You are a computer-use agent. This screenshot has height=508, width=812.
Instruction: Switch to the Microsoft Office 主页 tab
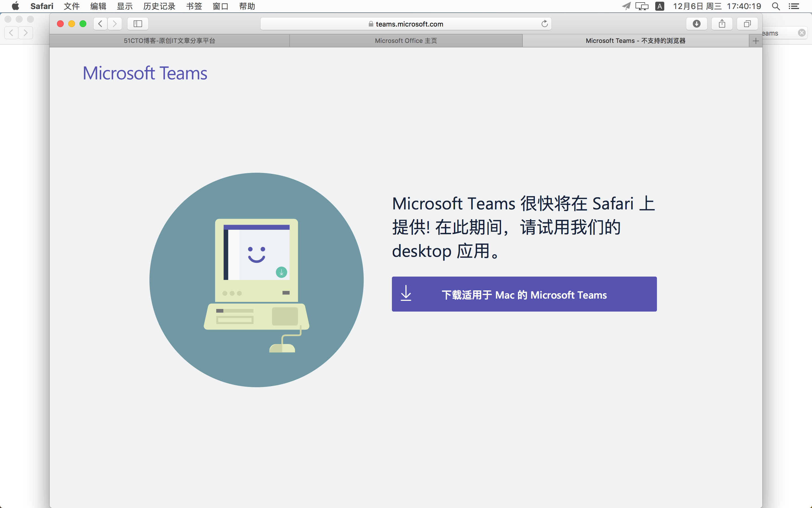pos(406,41)
